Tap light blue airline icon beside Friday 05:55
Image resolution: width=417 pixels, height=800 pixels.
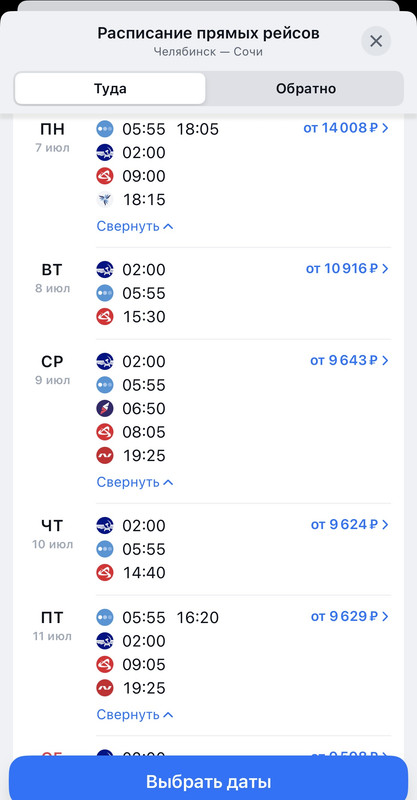105,618
